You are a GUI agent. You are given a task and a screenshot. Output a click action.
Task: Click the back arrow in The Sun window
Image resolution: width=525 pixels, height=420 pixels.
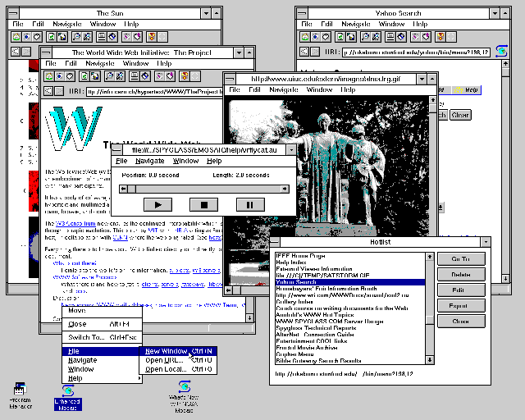coord(16,52)
